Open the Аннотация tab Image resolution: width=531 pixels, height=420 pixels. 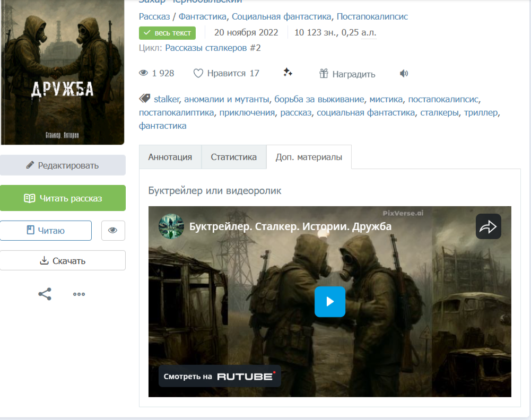(170, 157)
